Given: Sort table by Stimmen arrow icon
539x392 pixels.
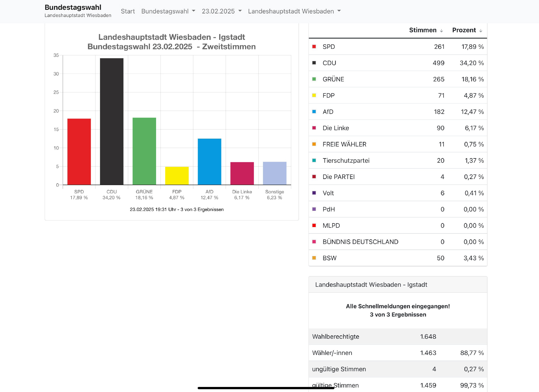Looking at the screenshot, I should click(x=441, y=31).
